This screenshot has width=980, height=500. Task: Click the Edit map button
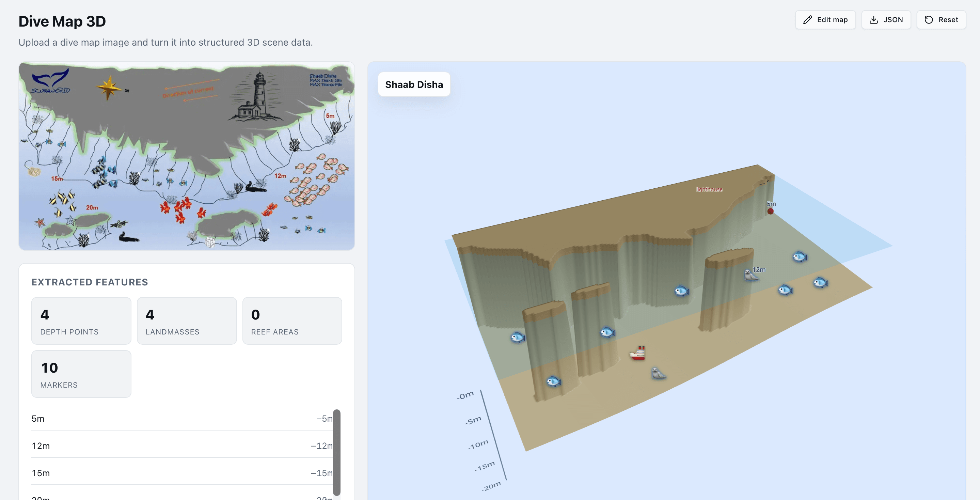(825, 20)
